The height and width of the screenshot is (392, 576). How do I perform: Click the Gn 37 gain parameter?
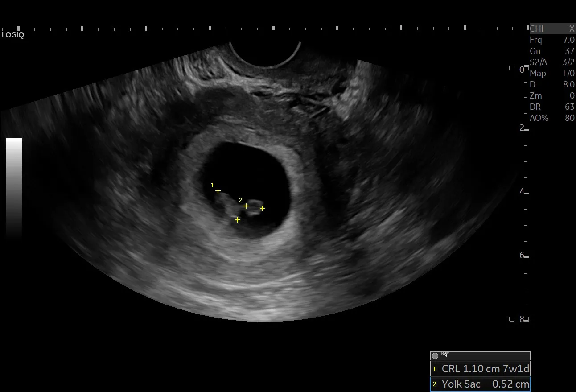pyautogui.click(x=552, y=51)
